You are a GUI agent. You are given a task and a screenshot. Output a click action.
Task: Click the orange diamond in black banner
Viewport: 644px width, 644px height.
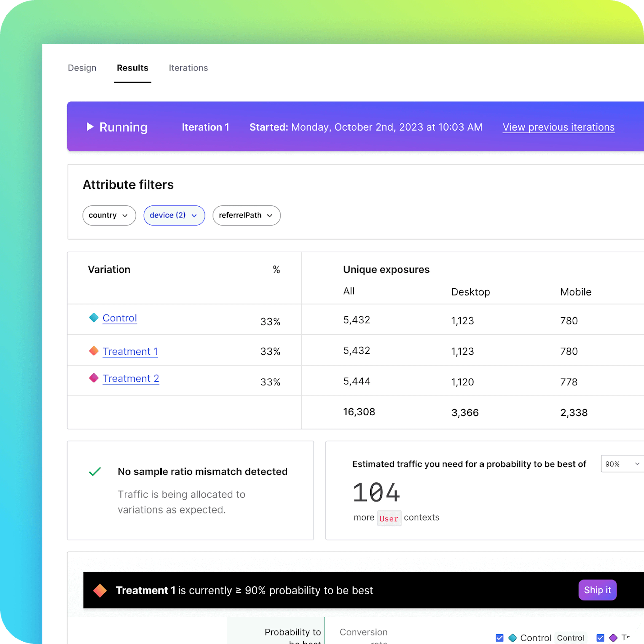(100, 590)
